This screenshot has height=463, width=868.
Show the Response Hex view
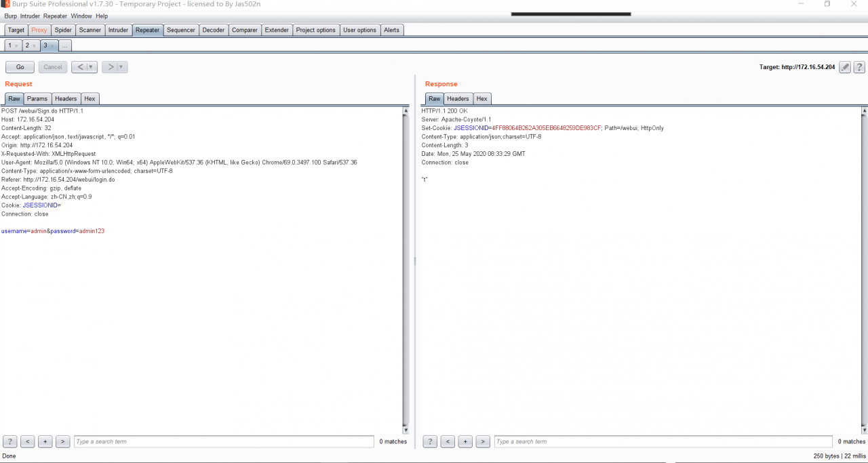[x=482, y=99]
